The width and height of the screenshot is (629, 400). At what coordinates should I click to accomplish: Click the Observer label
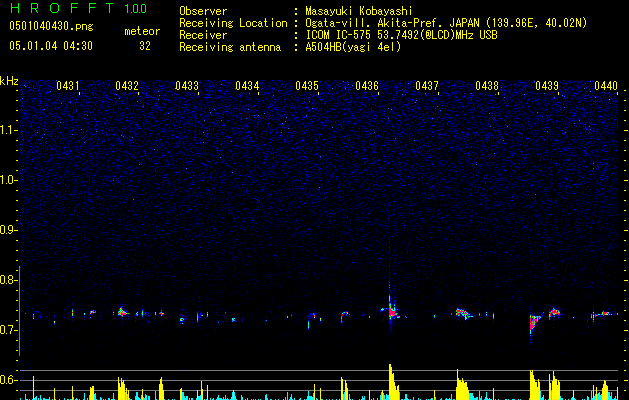203,11
